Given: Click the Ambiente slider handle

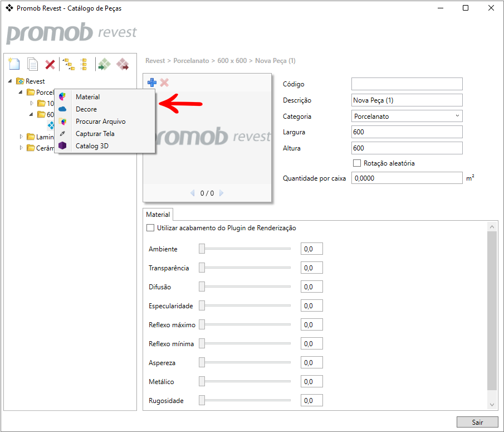Looking at the screenshot, I should [x=202, y=249].
